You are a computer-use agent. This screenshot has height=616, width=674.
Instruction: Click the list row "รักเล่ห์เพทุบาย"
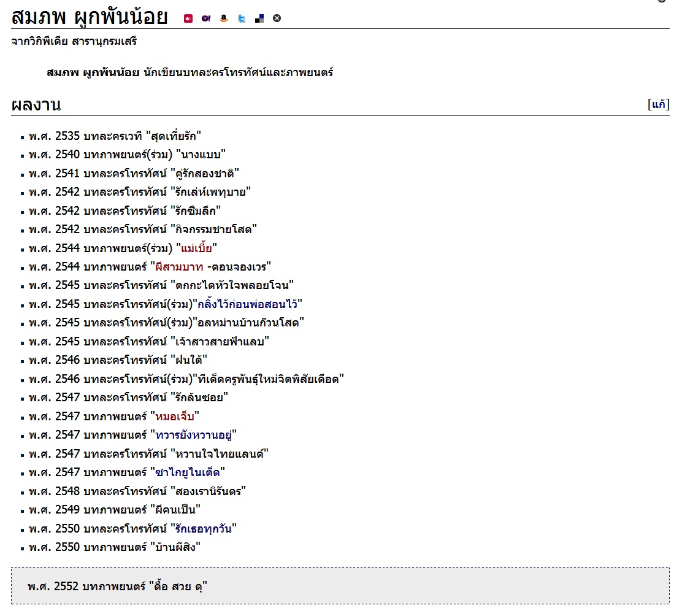[140, 192]
